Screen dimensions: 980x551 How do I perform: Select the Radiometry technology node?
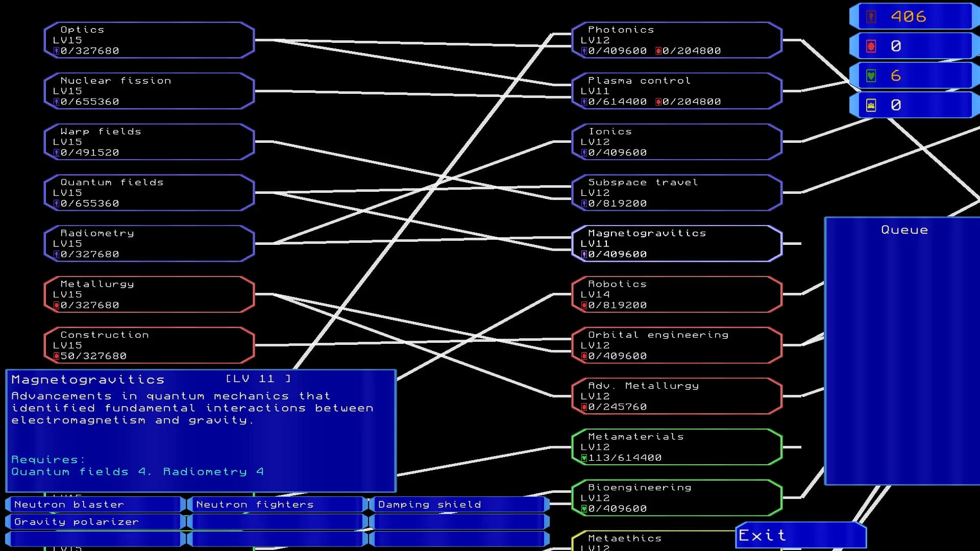click(x=149, y=243)
